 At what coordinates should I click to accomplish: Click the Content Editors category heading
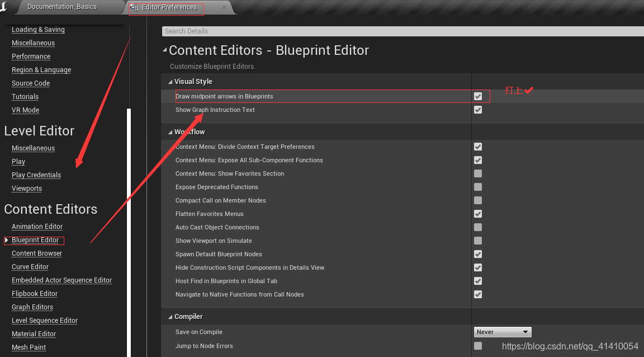click(x=51, y=209)
